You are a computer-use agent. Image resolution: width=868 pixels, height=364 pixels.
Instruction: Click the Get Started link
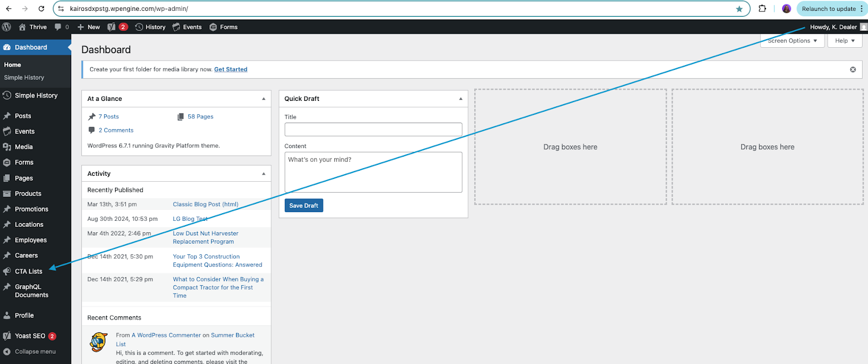[x=231, y=69]
